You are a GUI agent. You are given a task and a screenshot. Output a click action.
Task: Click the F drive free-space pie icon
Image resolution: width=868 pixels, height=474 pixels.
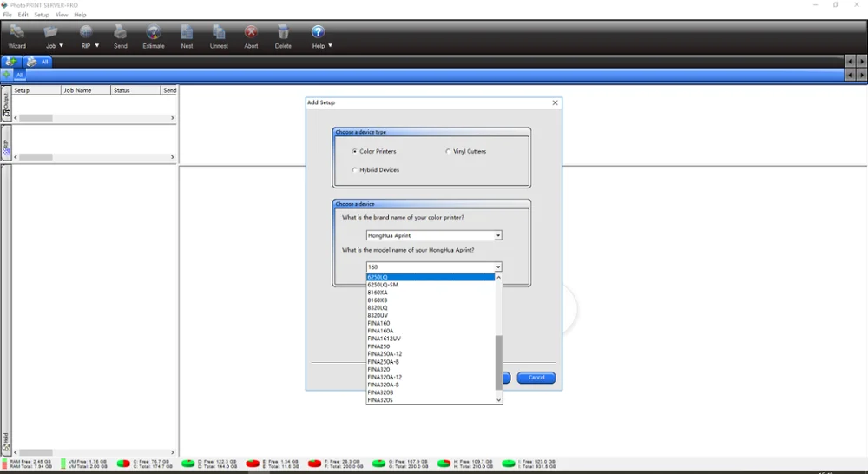315,464
